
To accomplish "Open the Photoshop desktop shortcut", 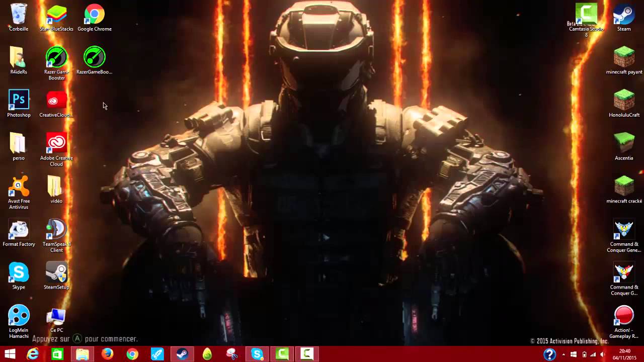I will point(19,101).
